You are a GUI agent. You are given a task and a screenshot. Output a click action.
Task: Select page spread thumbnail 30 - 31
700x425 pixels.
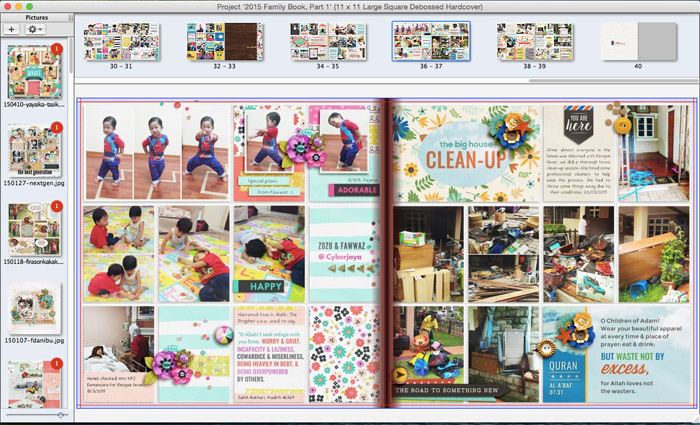click(x=121, y=42)
